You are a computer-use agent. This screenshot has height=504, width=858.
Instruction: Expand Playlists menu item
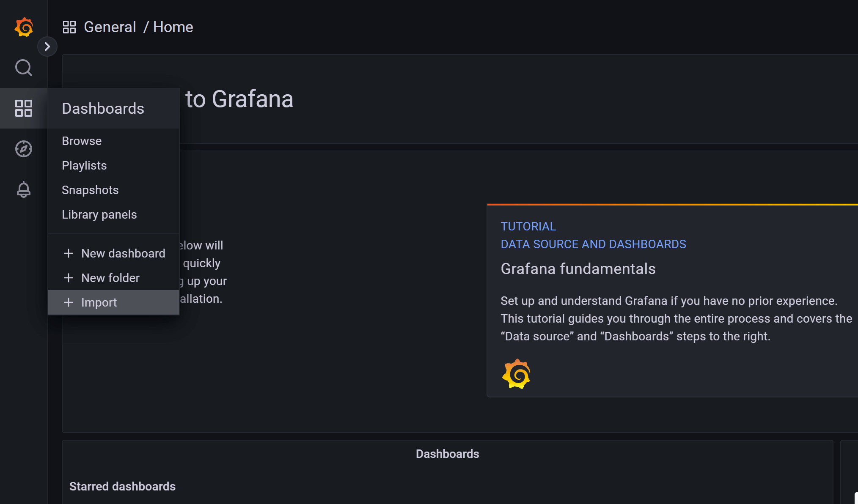84,165
